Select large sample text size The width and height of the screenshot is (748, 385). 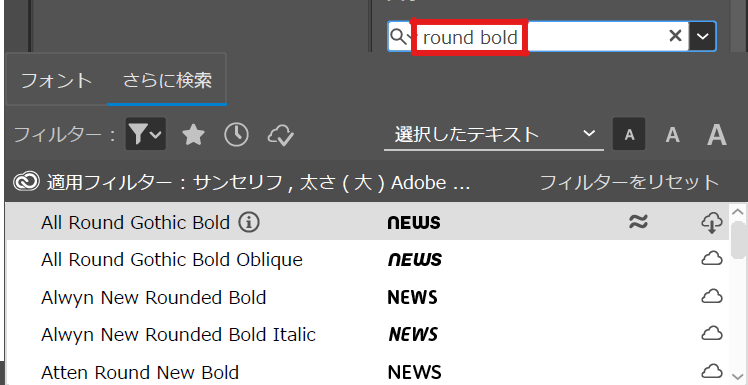[717, 135]
